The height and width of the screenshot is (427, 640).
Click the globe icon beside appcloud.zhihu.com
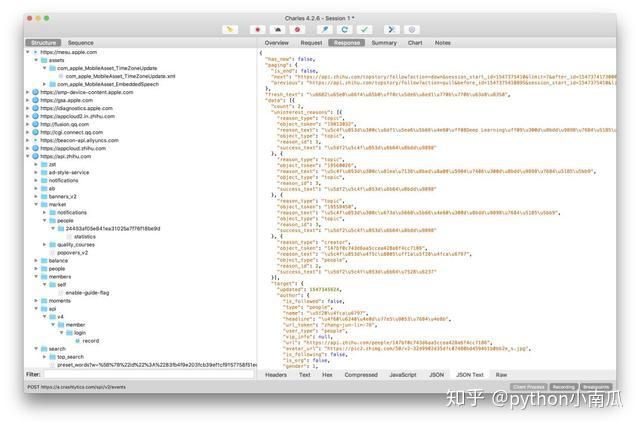(x=36, y=148)
